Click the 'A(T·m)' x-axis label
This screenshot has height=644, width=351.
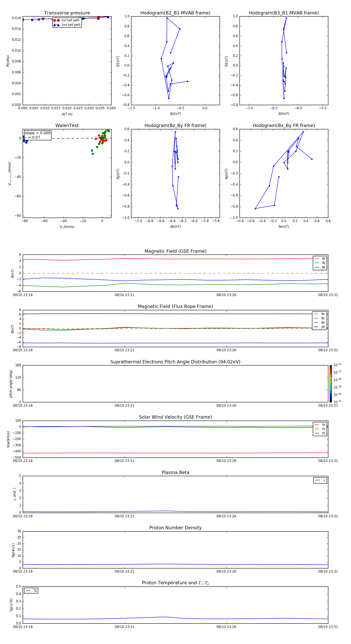67,114
